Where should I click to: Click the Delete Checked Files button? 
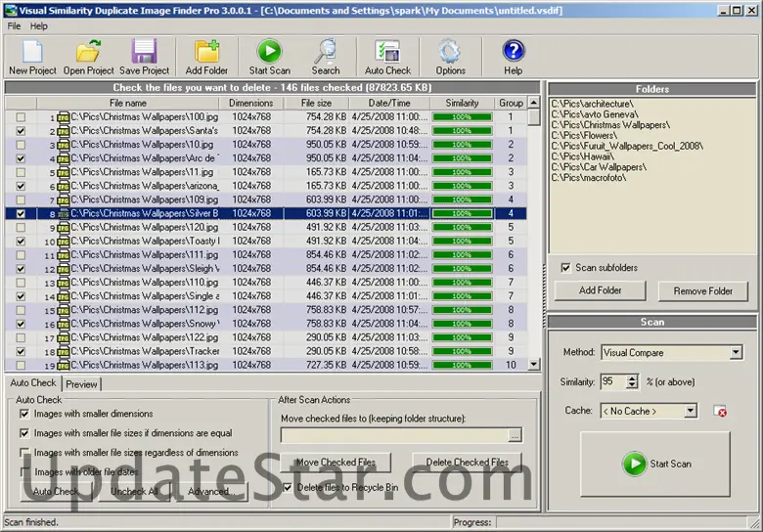coord(467,462)
